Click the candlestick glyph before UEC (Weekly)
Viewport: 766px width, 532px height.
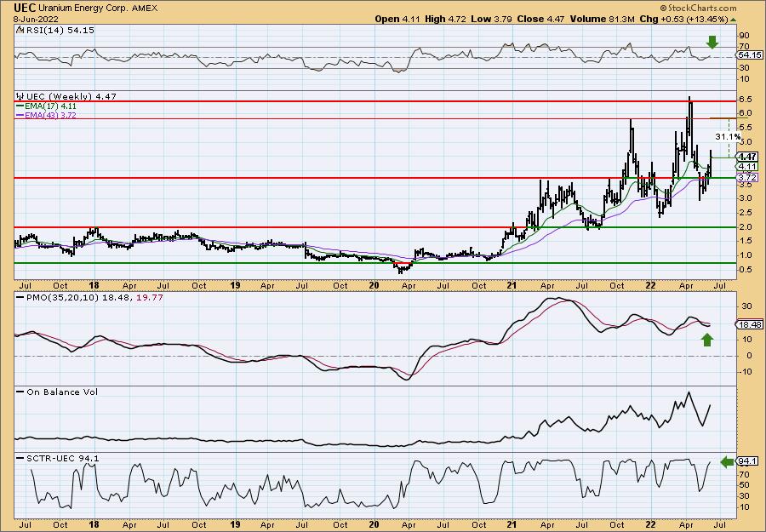(20, 96)
